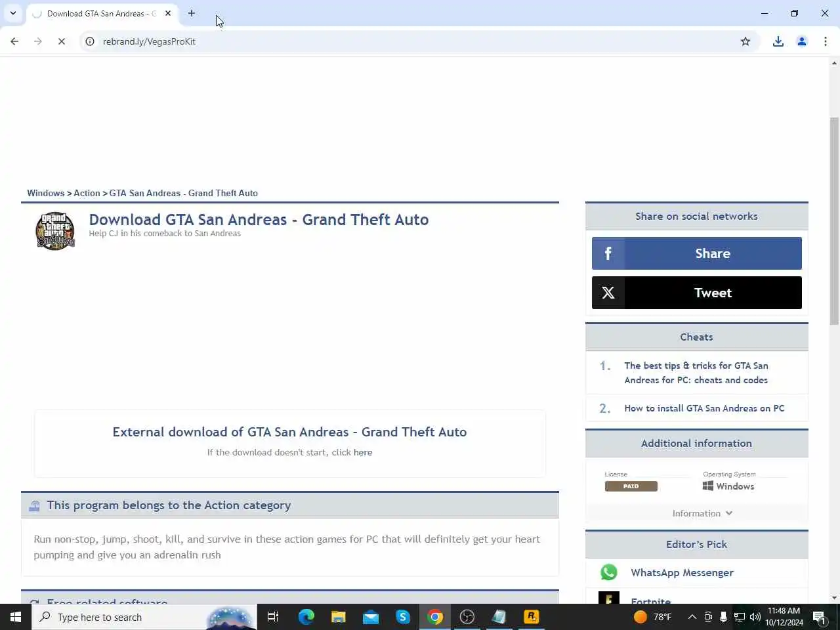Viewport: 840px width, 630px height.
Task: Open the tab search dropdown arrow
Action: (12, 13)
